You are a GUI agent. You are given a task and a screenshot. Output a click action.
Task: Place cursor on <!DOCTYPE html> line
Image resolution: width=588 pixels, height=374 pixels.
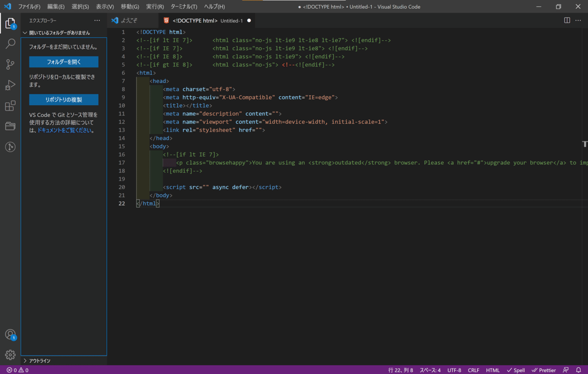click(x=161, y=32)
